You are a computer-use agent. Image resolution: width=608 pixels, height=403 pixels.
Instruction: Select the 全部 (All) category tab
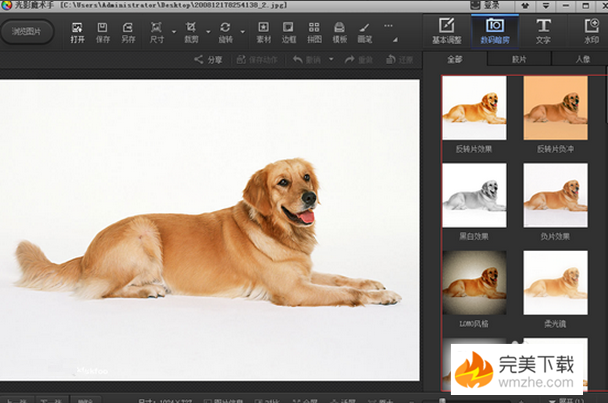pyautogui.click(x=454, y=60)
